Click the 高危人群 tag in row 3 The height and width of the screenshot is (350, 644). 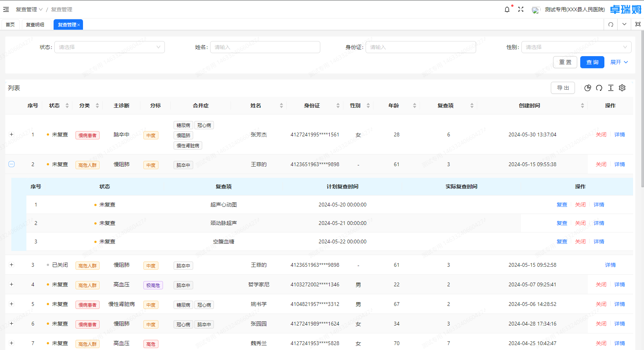pyautogui.click(x=87, y=266)
